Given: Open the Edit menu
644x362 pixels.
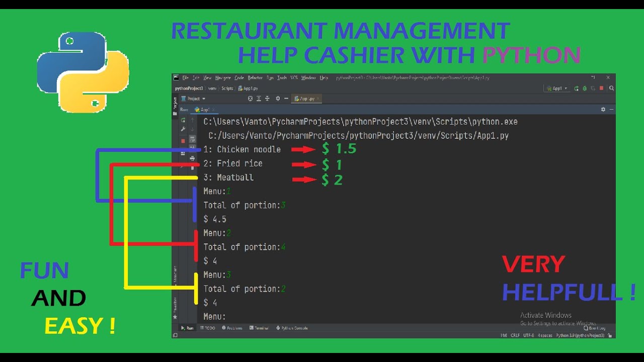Looking at the screenshot, I should click(196, 78).
